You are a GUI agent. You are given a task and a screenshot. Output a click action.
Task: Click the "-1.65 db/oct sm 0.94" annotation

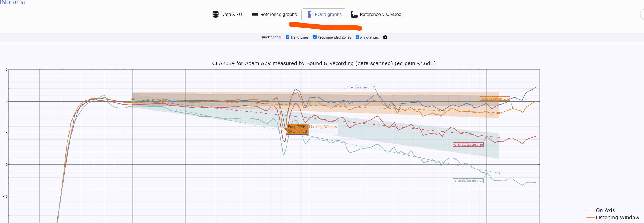click(468, 181)
